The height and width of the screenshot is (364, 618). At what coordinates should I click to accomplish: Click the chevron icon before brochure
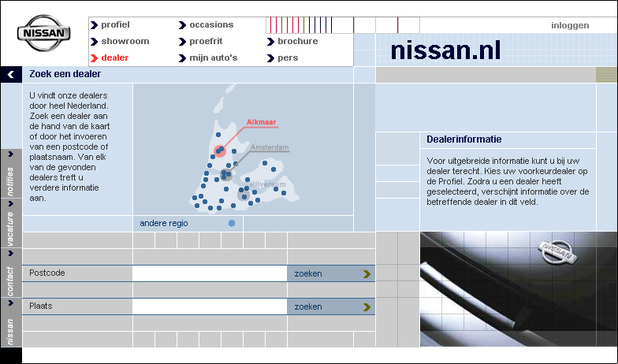[270, 42]
